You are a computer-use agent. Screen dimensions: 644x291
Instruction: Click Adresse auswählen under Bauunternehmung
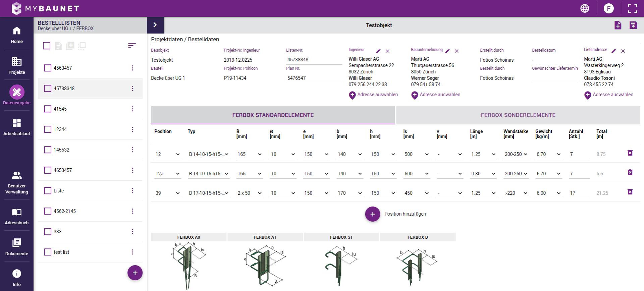[436, 95]
